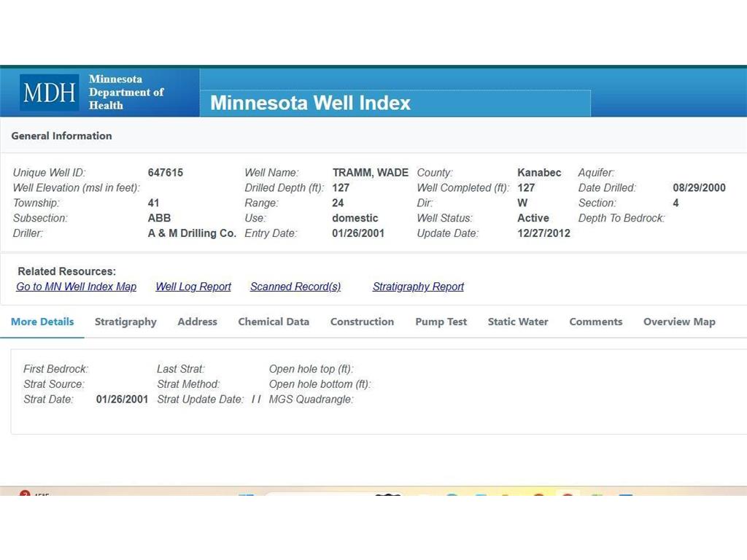
Task: Click the Date Drilled value 08/29/2000
Action: pos(699,187)
